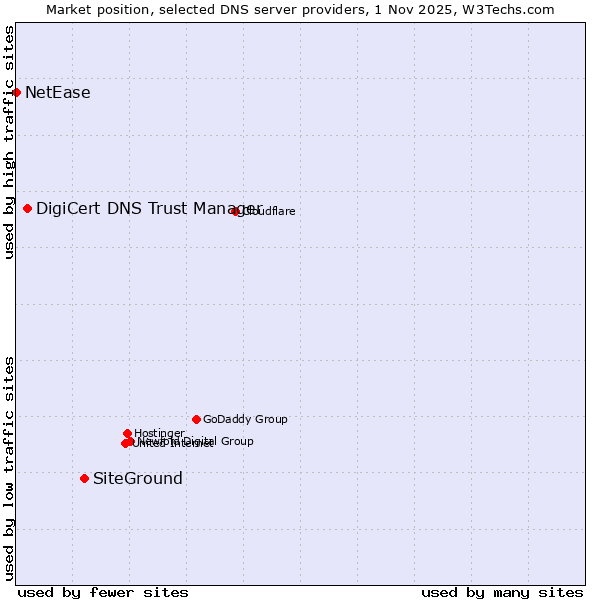This screenshot has width=600, height=600.
Task: Click the 'used by low traffic sites' axis label
Action: click(x=9, y=467)
